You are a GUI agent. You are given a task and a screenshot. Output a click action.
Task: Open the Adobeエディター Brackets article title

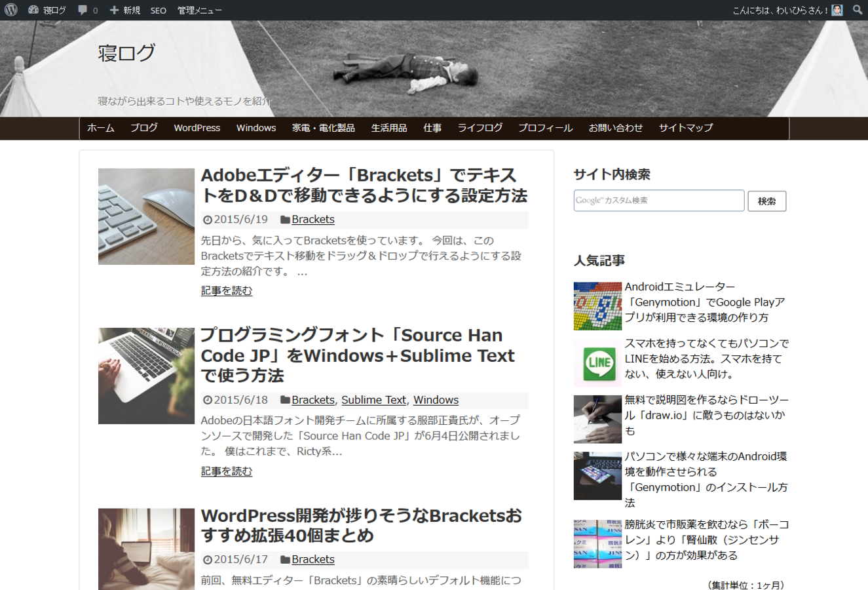(x=364, y=186)
